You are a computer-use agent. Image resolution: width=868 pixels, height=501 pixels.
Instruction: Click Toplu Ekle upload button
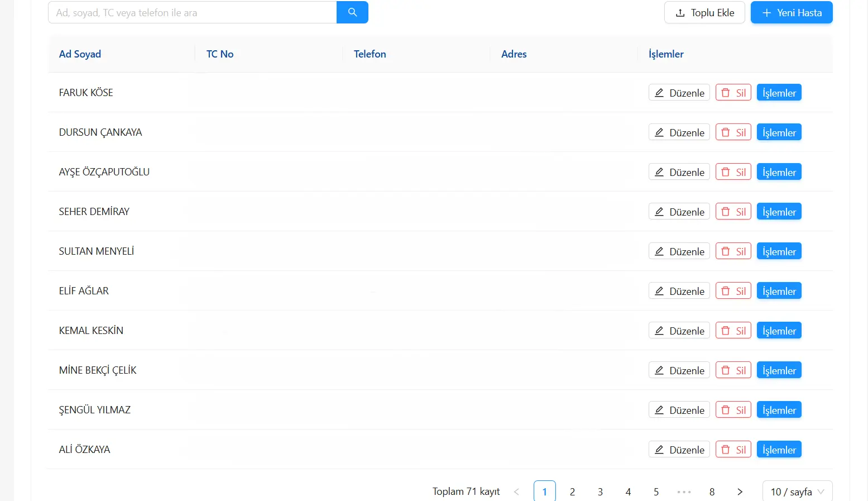tap(704, 12)
